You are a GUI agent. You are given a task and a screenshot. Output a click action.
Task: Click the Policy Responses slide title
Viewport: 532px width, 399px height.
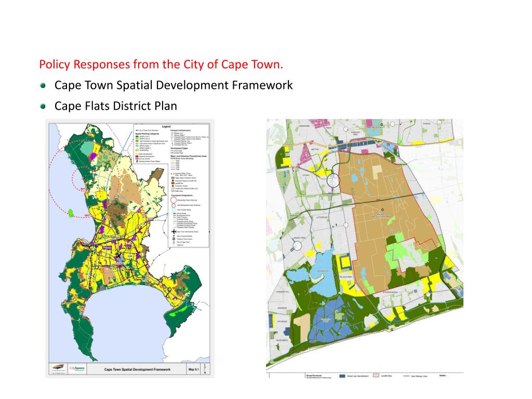(x=161, y=64)
